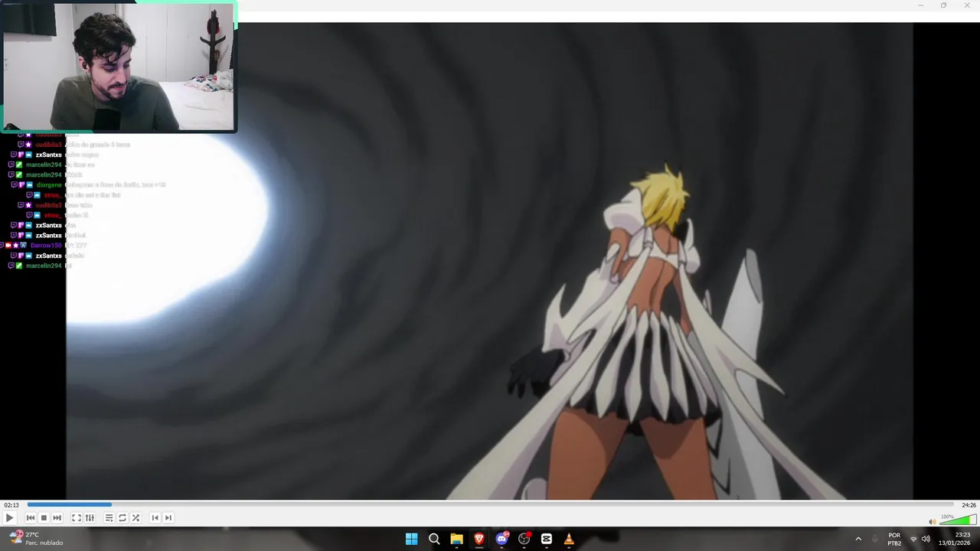
Task: Open Discord from the taskbar
Action: coord(501,539)
